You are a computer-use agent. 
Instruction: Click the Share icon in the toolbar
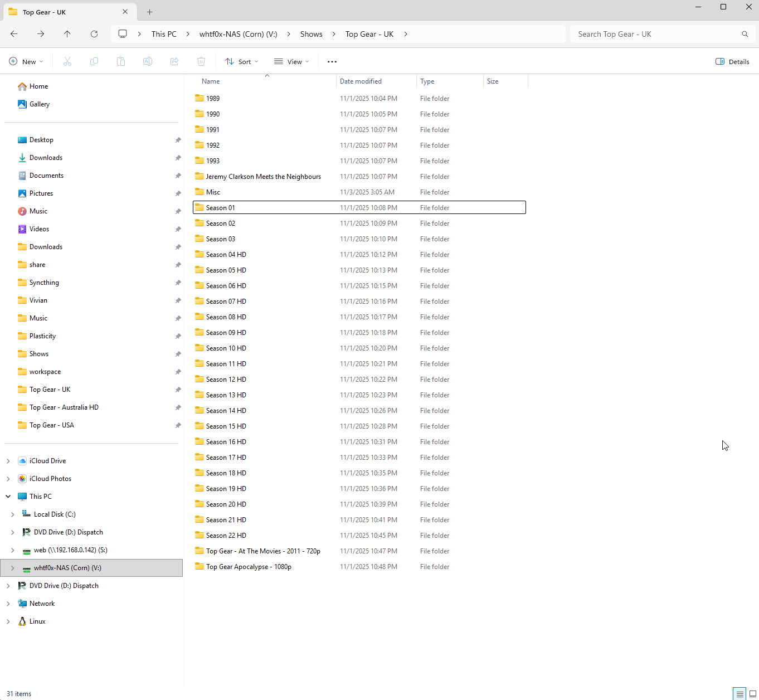click(174, 61)
